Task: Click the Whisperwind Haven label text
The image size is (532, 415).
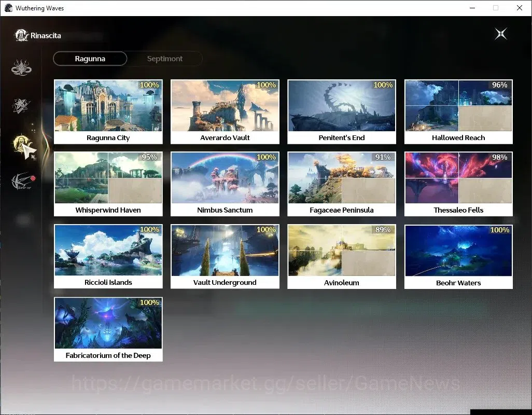Action: pyautogui.click(x=108, y=210)
